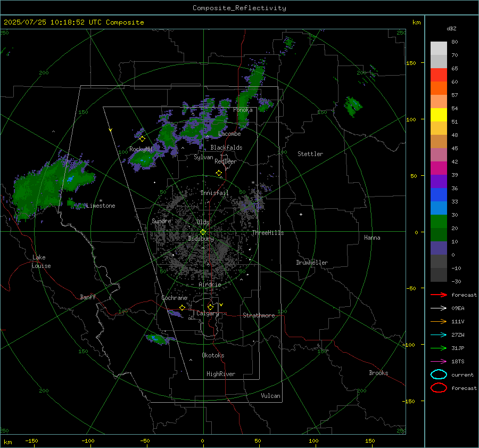The width and height of the screenshot is (479, 448).
Task: Click the purple 39 dBZ color swatch
Action: [x=439, y=181]
